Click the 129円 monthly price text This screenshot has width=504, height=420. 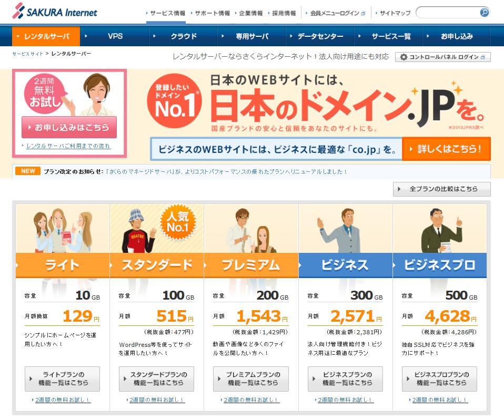81,316
